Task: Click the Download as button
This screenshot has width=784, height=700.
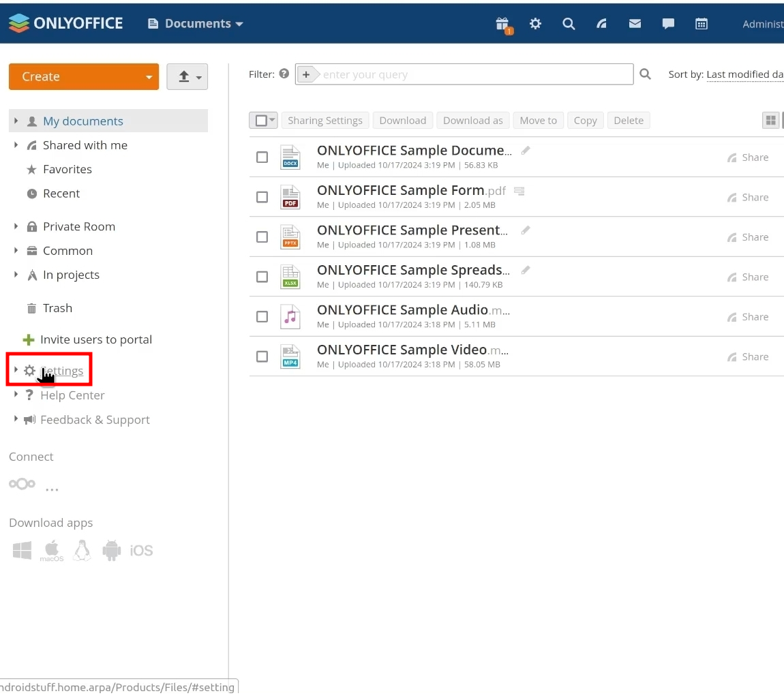Action: tap(473, 121)
